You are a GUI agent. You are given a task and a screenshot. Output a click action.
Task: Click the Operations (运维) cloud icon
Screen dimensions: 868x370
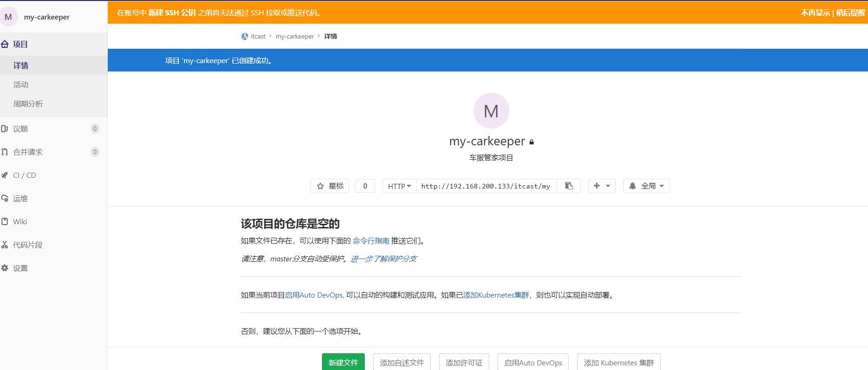tap(5, 198)
